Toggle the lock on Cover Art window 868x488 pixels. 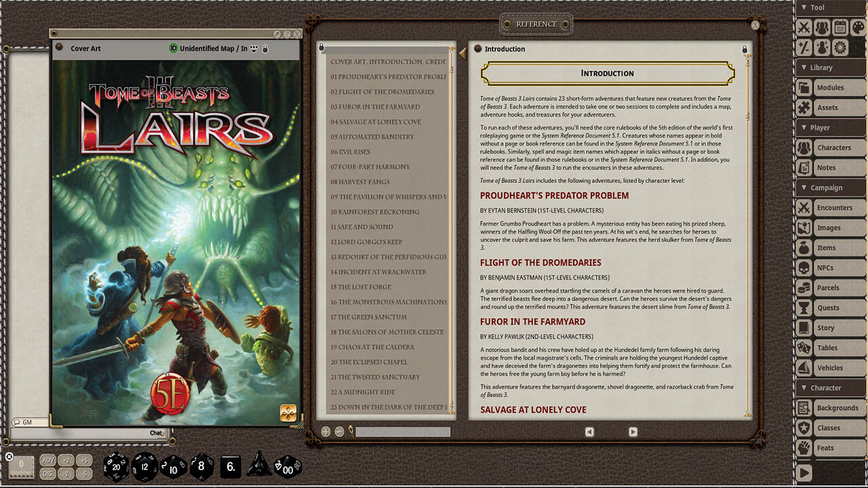pos(265,49)
